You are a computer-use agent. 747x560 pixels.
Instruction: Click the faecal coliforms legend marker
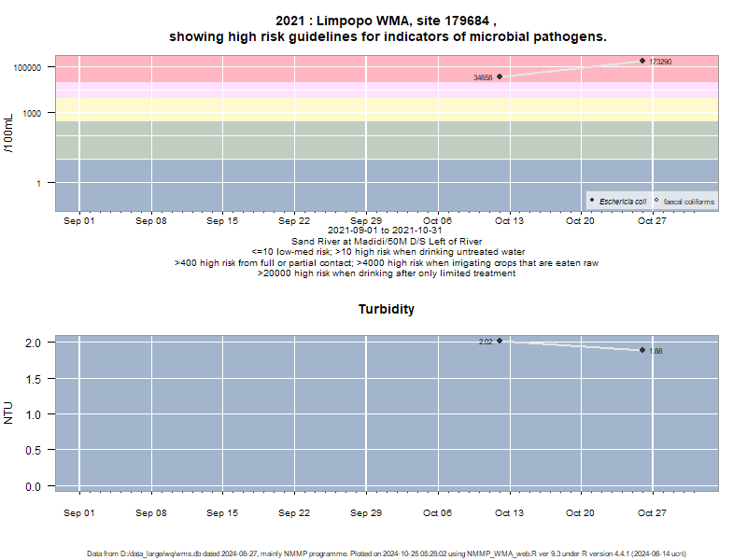(656, 201)
